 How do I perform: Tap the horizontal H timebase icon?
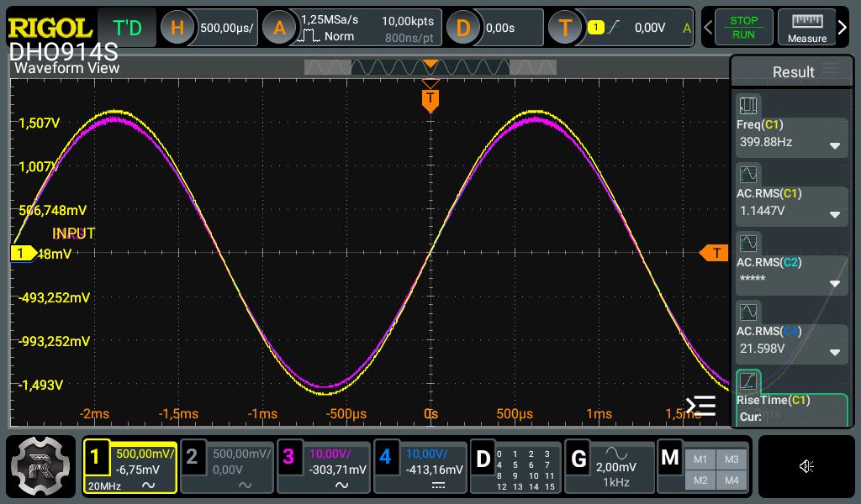pyautogui.click(x=177, y=28)
